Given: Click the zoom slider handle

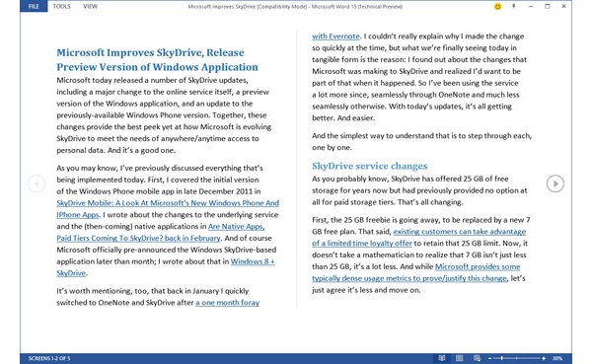Looking at the screenshot, I should coord(502,358).
